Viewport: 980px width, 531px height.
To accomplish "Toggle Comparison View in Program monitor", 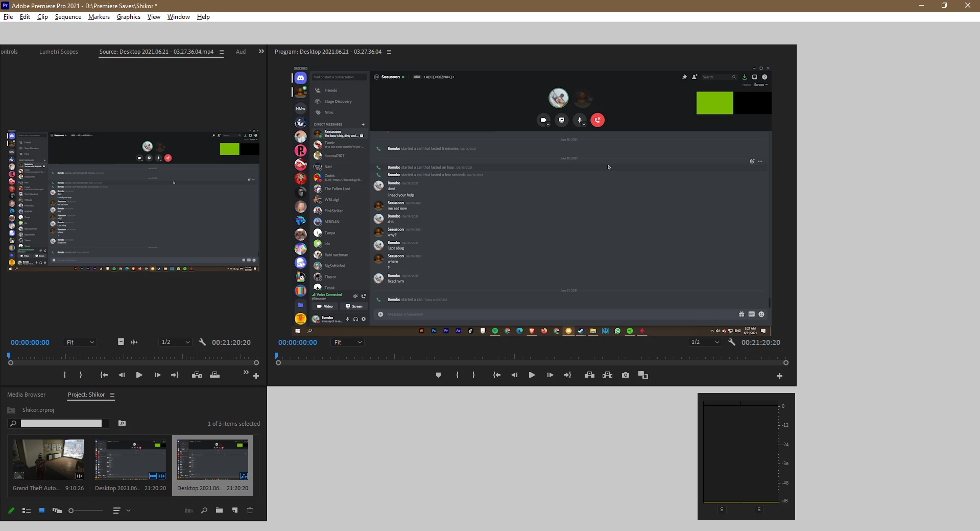I will [643, 375].
